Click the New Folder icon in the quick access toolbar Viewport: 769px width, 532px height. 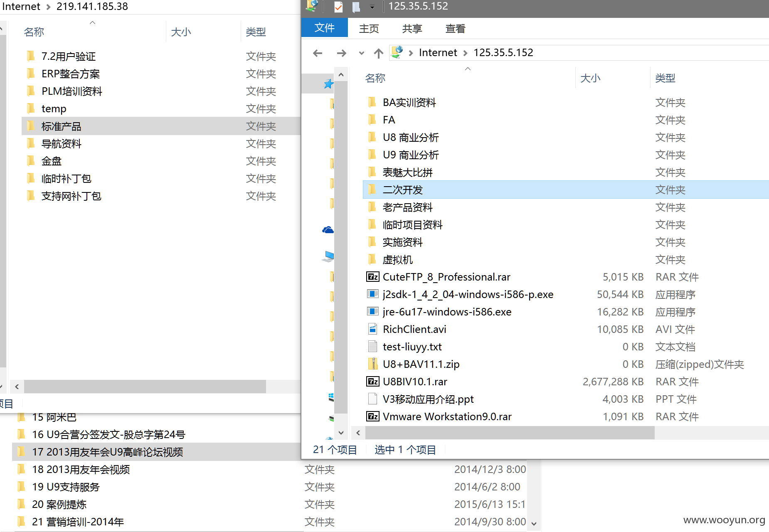coord(356,7)
